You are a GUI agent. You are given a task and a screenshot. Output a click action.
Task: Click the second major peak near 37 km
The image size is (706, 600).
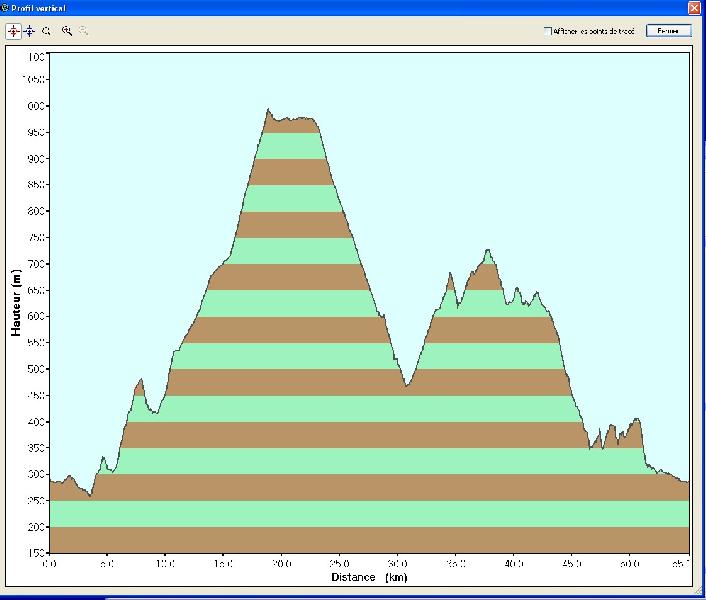[487, 252]
